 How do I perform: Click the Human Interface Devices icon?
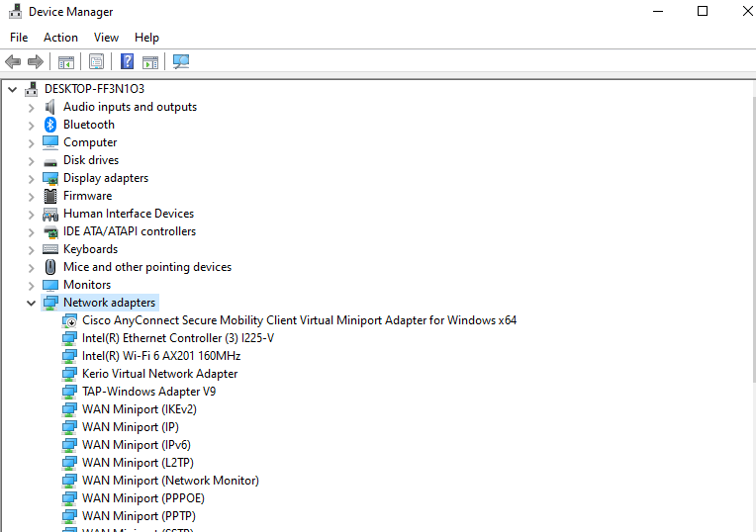pyautogui.click(x=50, y=214)
